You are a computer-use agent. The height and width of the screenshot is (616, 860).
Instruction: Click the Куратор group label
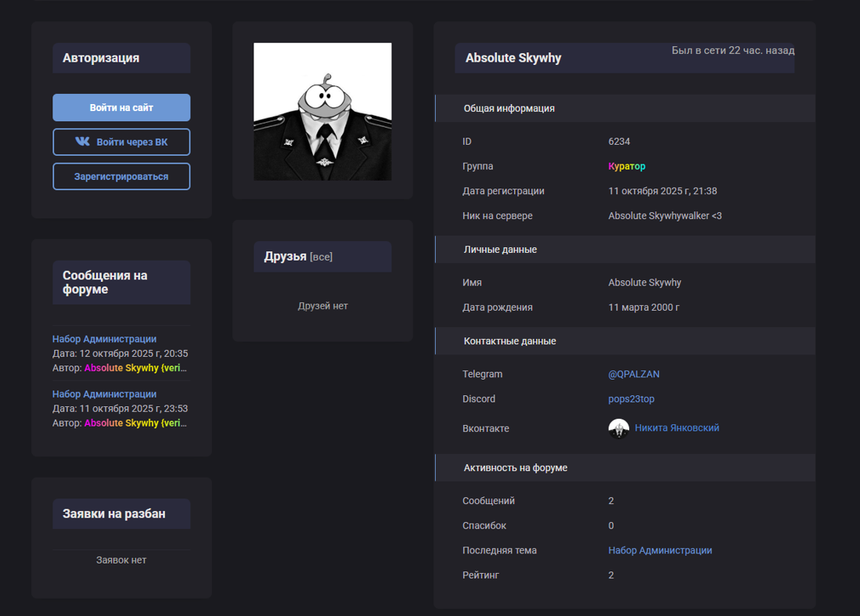[626, 167]
